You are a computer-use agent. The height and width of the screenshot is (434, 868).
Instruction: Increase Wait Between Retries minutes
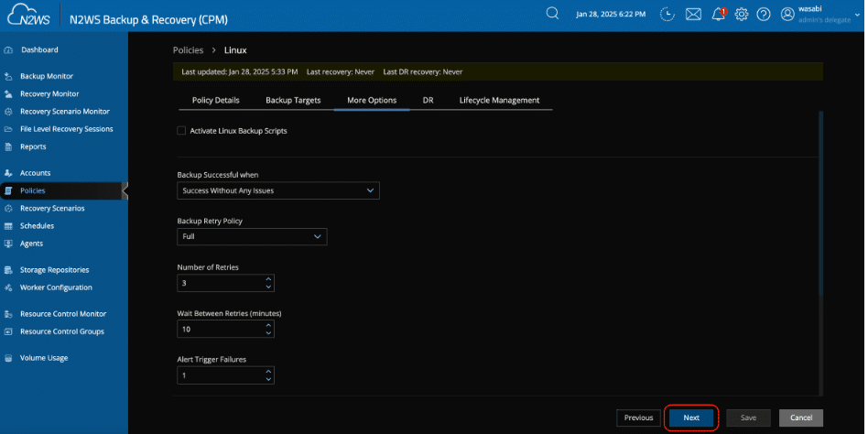point(268,325)
